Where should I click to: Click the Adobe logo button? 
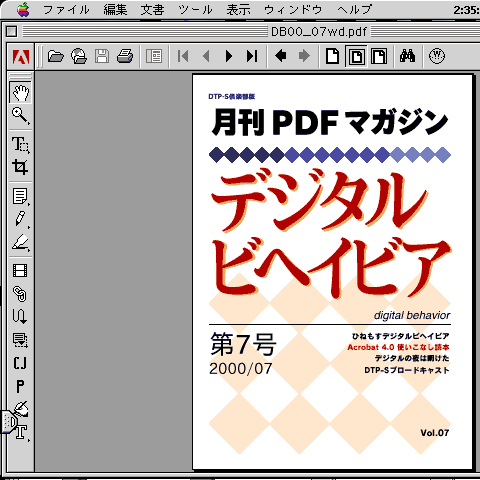click(21, 56)
